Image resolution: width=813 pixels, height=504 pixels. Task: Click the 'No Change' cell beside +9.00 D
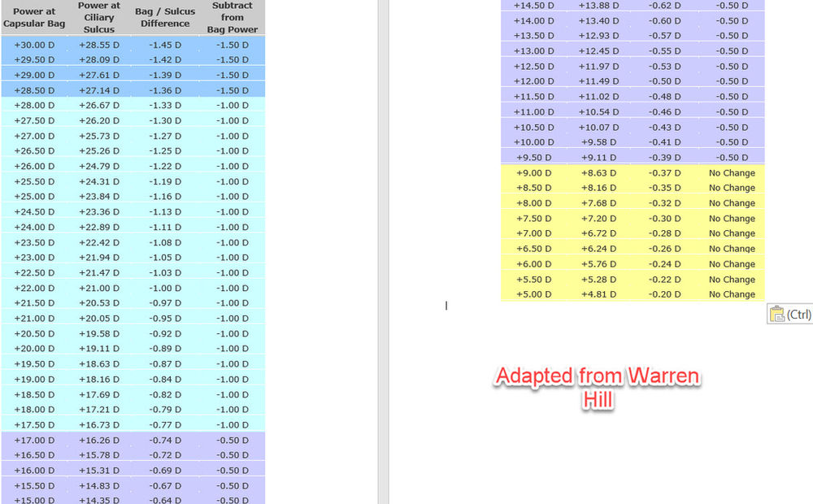pyautogui.click(x=731, y=172)
